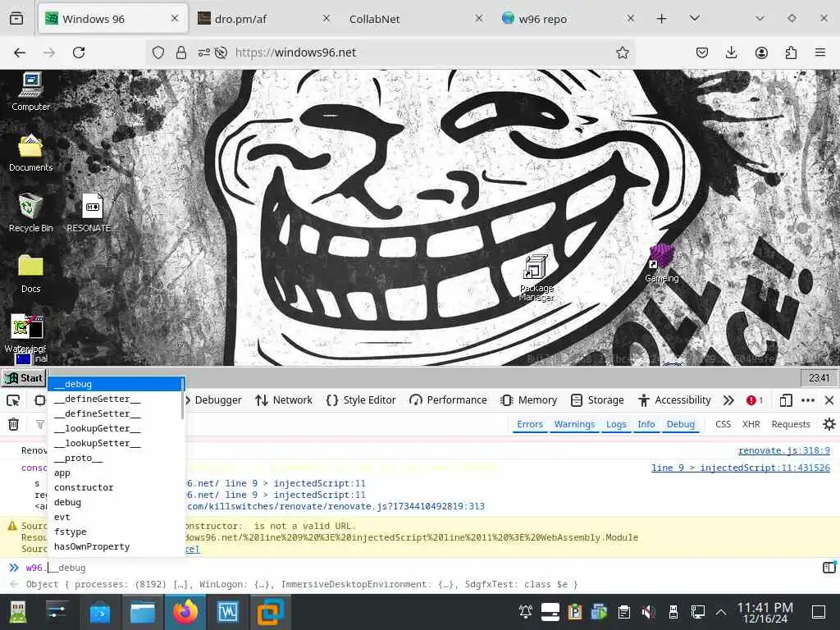Open the Docs folder on the desktop
The height and width of the screenshot is (630, 840).
click(30, 274)
